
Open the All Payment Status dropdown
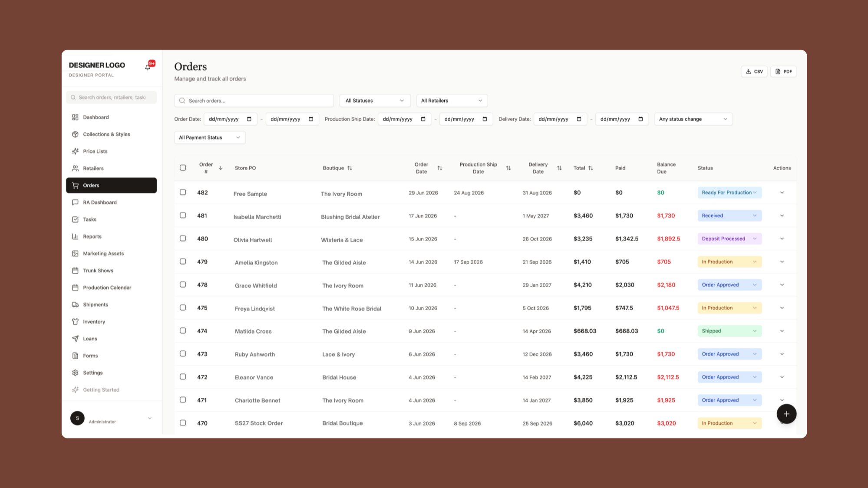pyautogui.click(x=210, y=138)
